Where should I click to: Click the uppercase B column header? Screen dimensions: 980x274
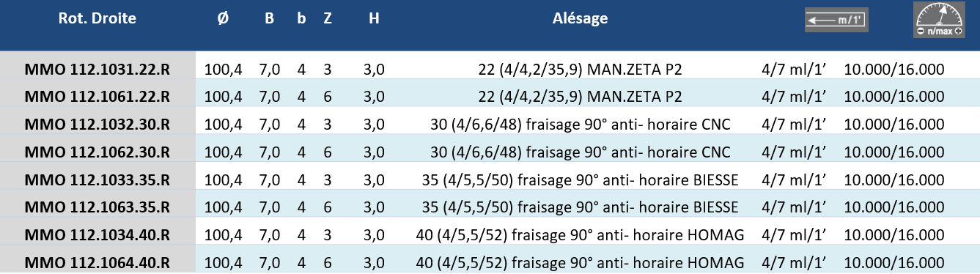(269, 19)
